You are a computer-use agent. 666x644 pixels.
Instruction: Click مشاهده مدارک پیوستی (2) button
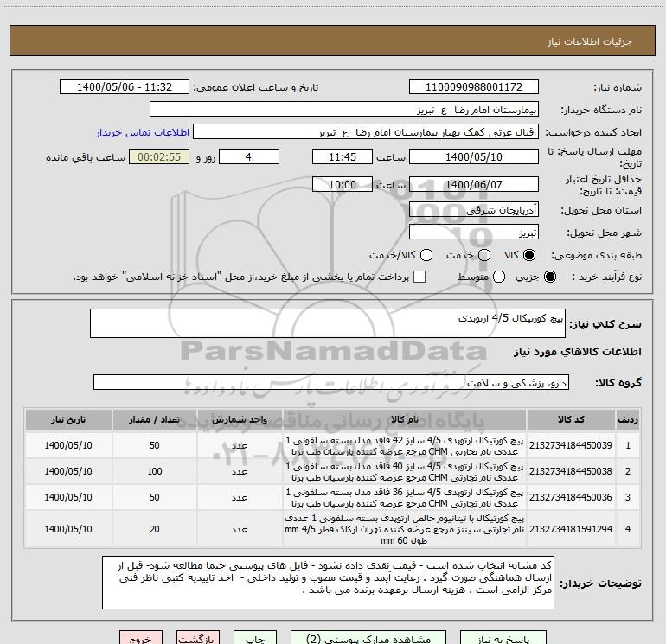pyautogui.click(x=368, y=639)
